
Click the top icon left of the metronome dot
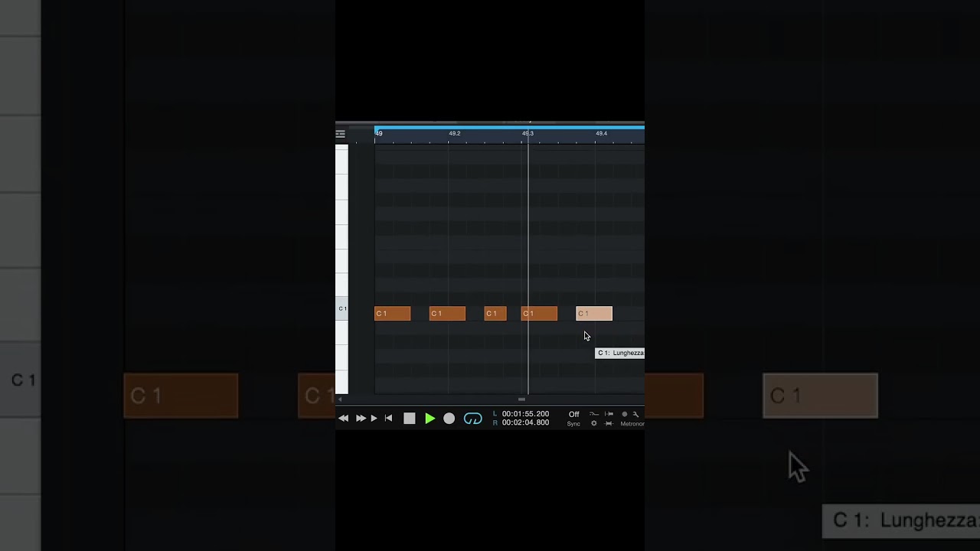tap(609, 414)
